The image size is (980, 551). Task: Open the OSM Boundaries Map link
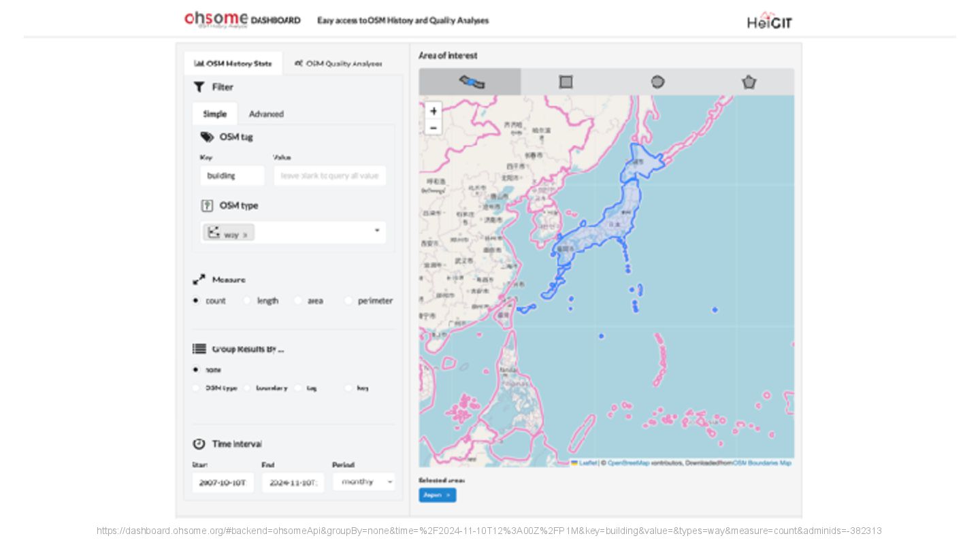(x=762, y=463)
